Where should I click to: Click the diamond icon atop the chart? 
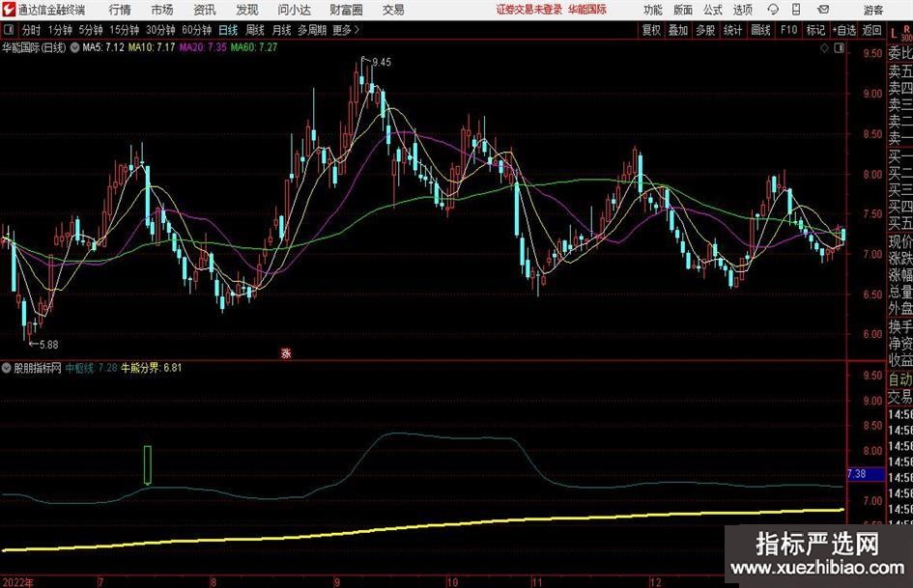pyautogui.click(x=824, y=48)
